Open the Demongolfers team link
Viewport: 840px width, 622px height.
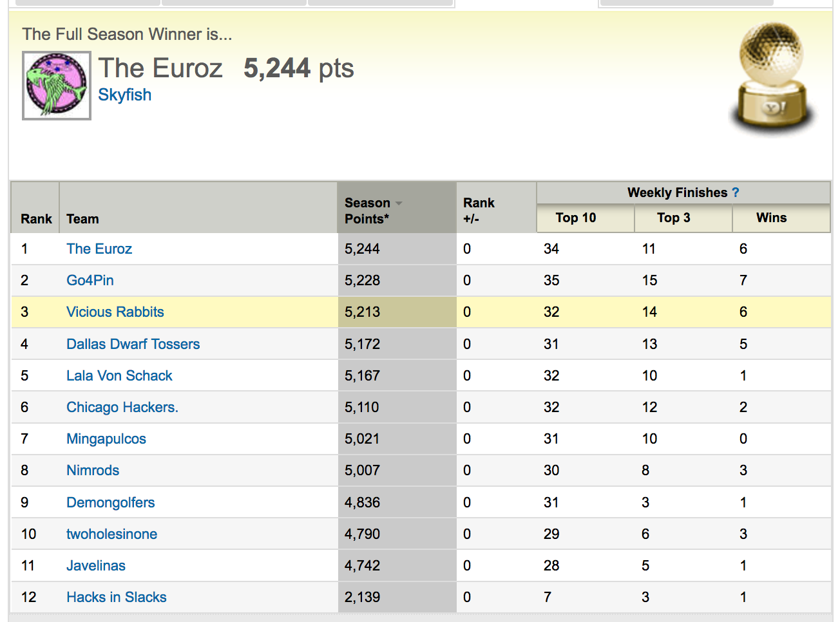coord(111,502)
